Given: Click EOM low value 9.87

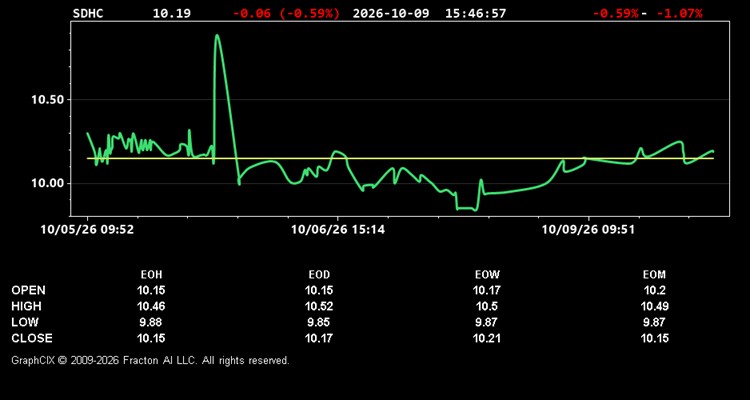Looking at the screenshot, I should click(x=654, y=322).
